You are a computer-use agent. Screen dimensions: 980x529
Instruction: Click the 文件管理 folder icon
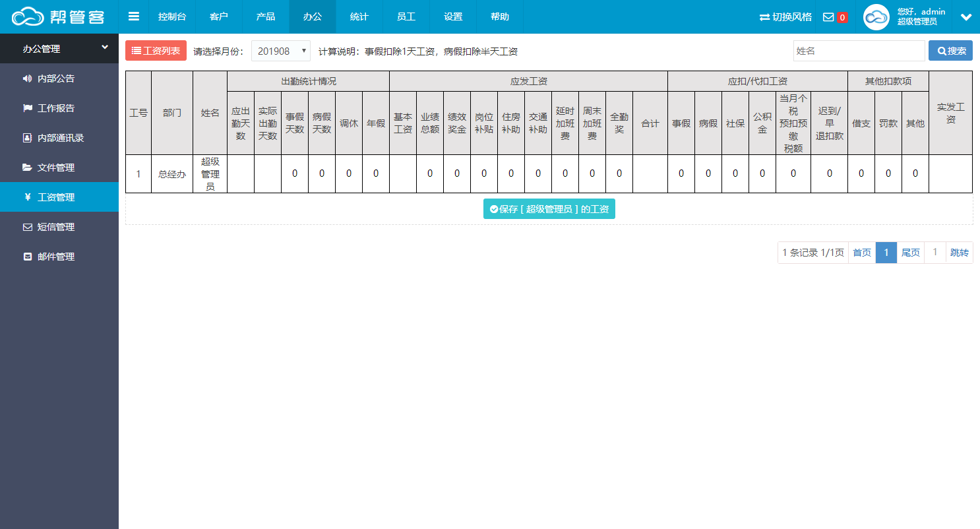27,168
